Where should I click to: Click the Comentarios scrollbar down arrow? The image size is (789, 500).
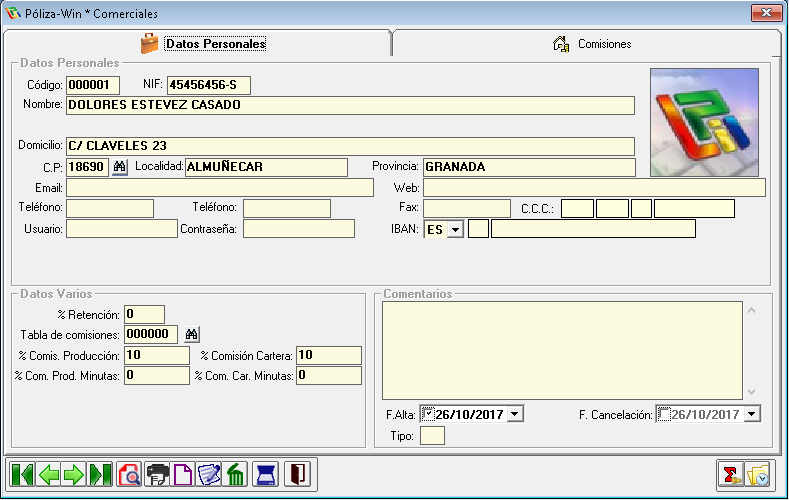[751, 391]
